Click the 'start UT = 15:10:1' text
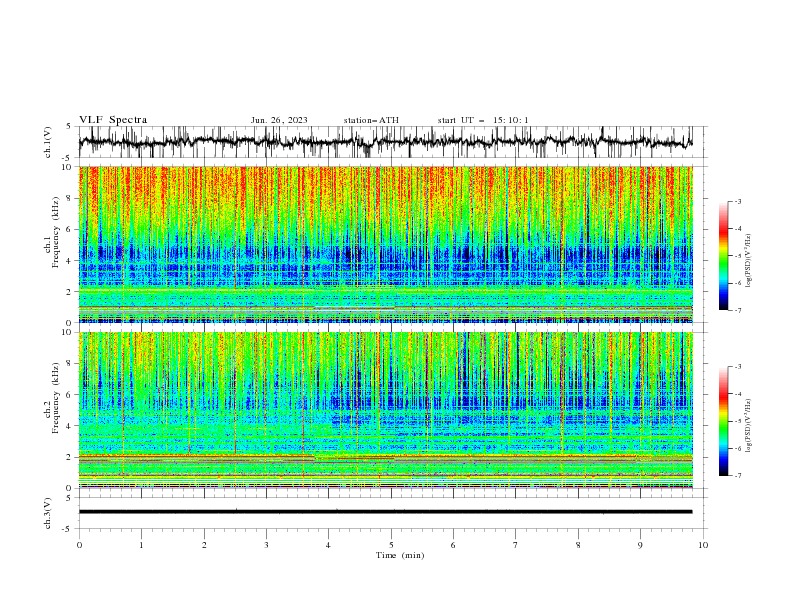 tap(483, 120)
